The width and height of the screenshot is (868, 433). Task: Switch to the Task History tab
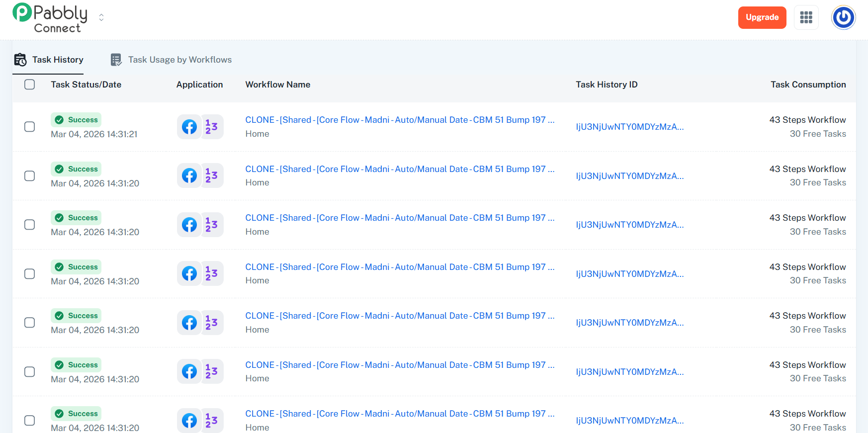pos(48,60)
